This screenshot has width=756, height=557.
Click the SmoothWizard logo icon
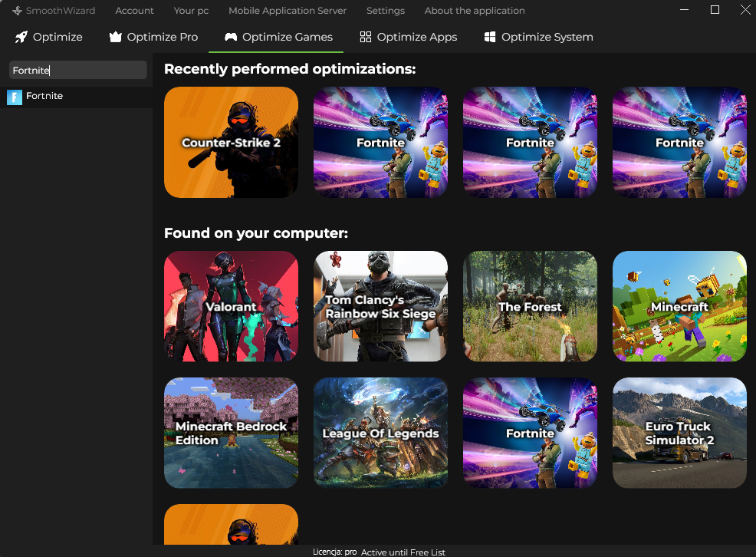coord(18,11)
